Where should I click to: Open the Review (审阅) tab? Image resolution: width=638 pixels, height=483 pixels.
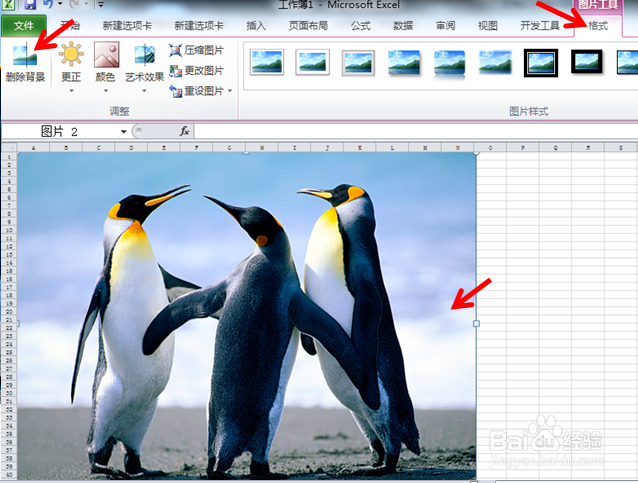446,26
